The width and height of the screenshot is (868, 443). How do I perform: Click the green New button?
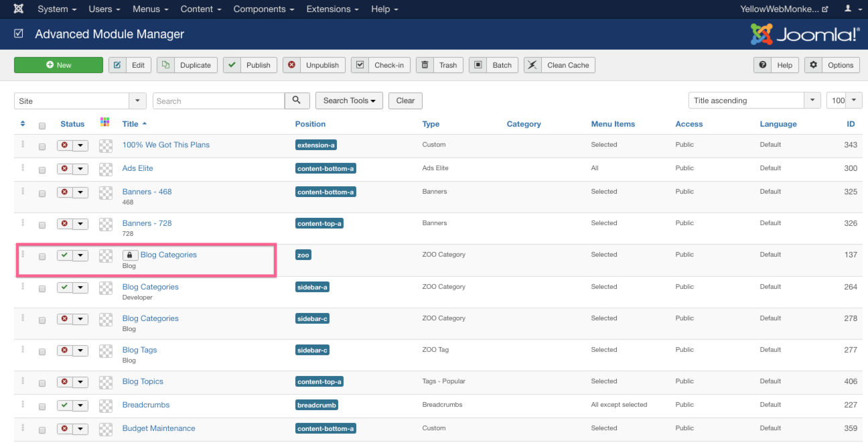[59, 65]
